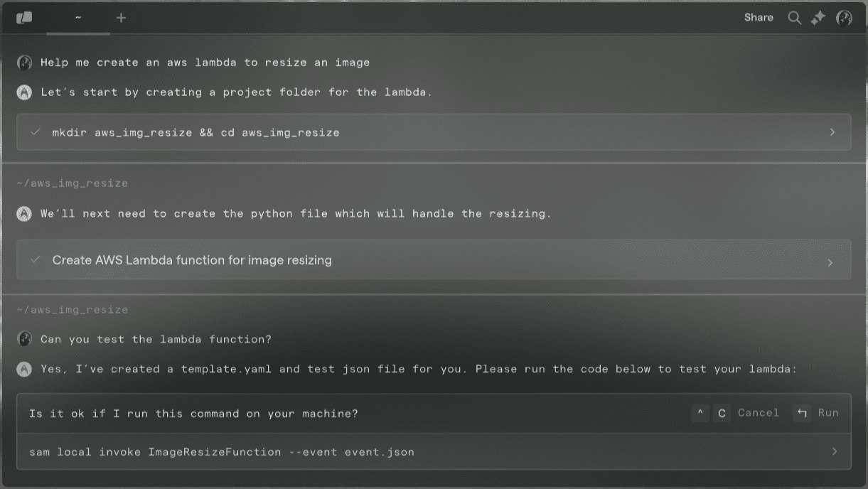Open the user avatar in top-right corner
This screenshot has height=489, width=868.
pyautogui.click(x=844, y=18)
